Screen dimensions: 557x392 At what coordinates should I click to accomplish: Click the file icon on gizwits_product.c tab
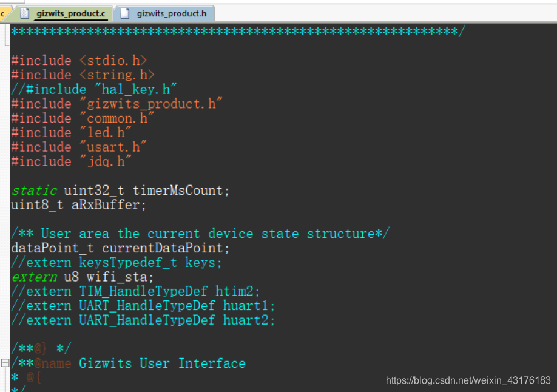[24, 13]
